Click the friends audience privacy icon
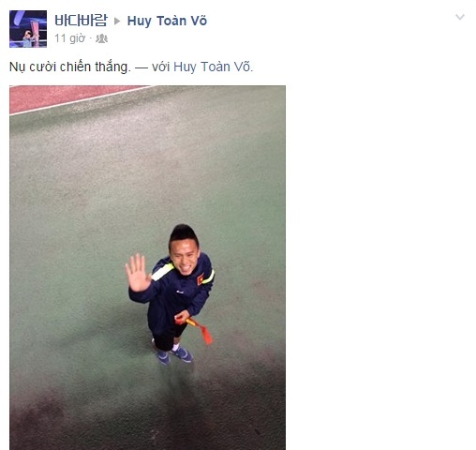476x450 pixels. pos(101,38)
